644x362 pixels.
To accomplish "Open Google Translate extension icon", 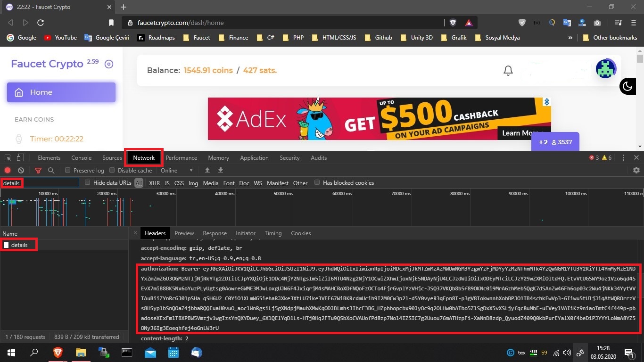I will point(567,23).
